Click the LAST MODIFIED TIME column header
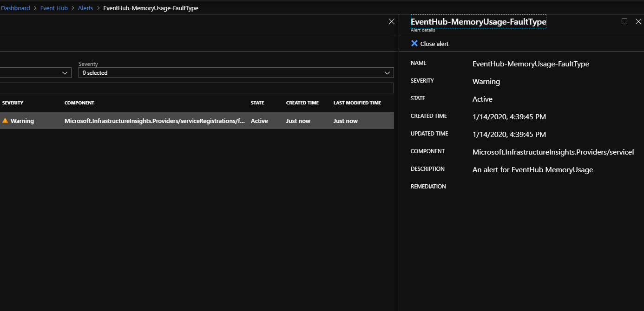The height and width of the screenshot is (311, 644). (357, 103)
